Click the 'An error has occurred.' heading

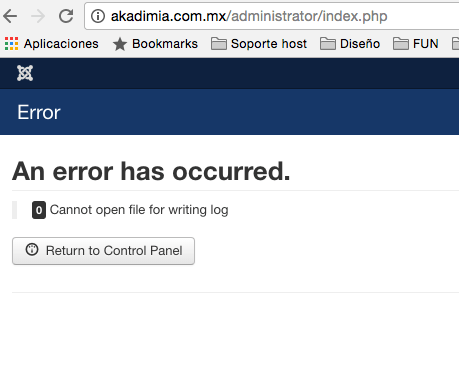[x=151, y=171]
